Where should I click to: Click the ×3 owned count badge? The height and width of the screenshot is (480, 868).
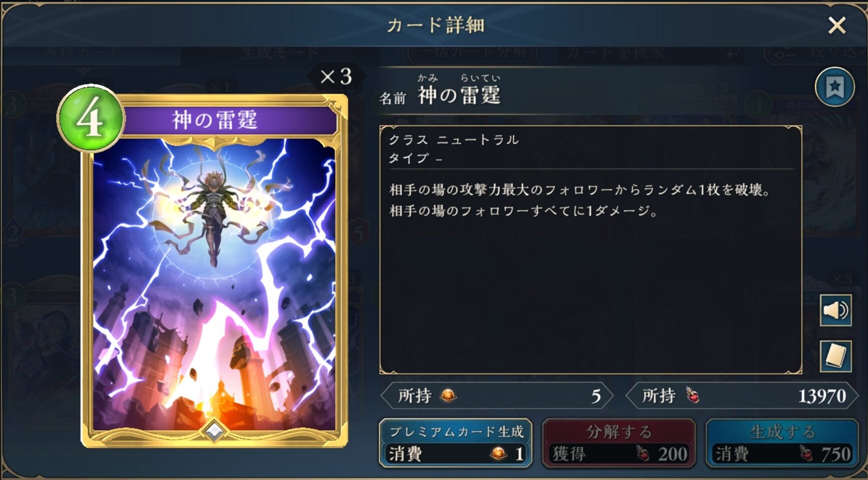point(336,77)
